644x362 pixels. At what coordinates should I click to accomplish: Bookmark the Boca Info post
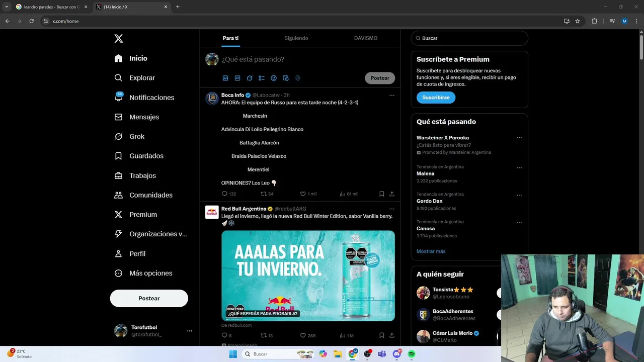[382, 194]
